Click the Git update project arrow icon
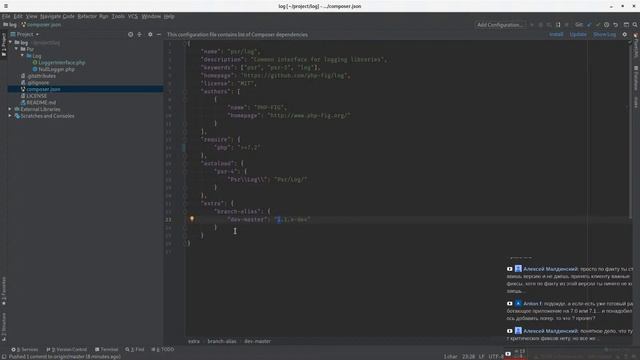The height and width of the screenshot is (360, 640). [589, 25]
